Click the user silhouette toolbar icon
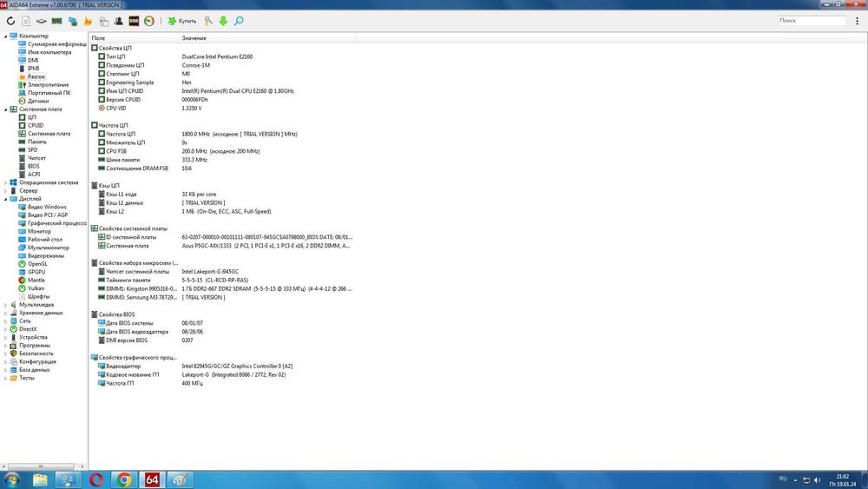 coord(118,21)
